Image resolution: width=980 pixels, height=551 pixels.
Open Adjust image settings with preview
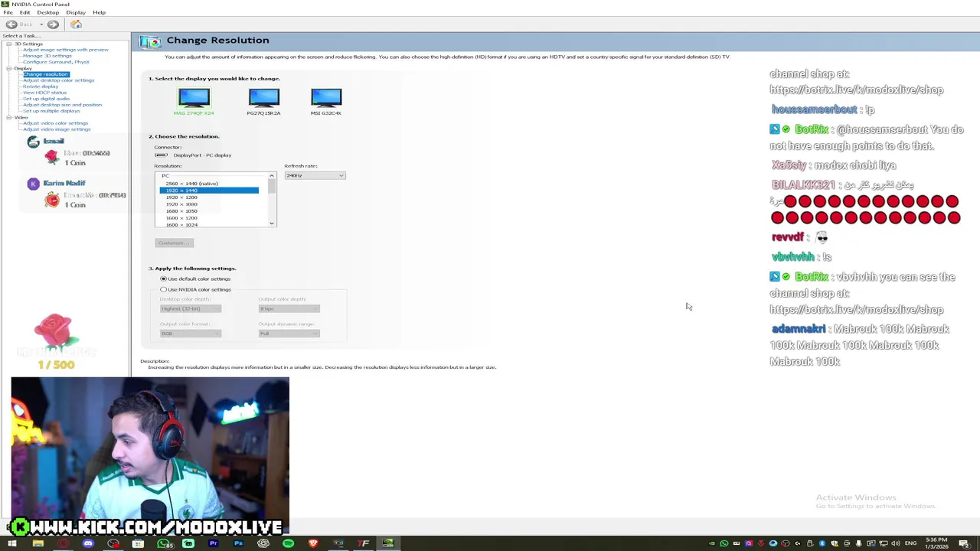coord(65,50)
